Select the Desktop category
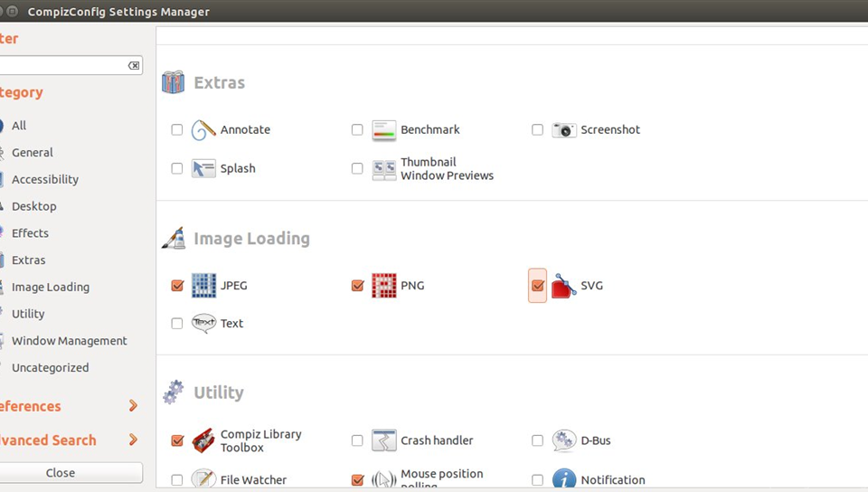This screenshot has width=868, height=492. click(33, 206)
